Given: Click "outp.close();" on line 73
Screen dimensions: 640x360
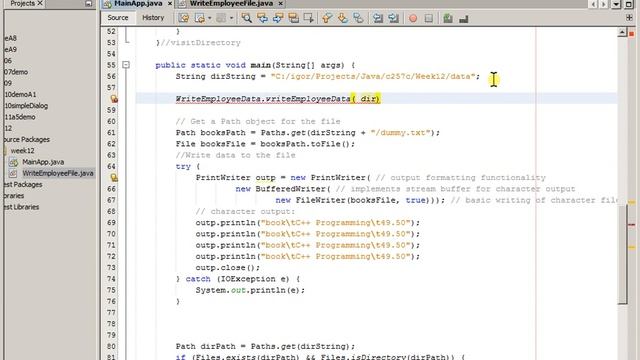Looking at the screenshot, I should (228, 268).
